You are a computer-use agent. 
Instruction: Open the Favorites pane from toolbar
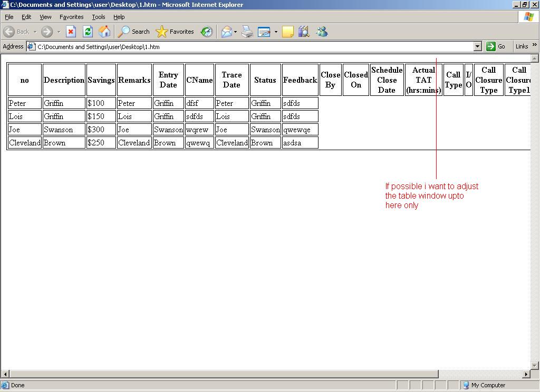[x=175, y=32]
